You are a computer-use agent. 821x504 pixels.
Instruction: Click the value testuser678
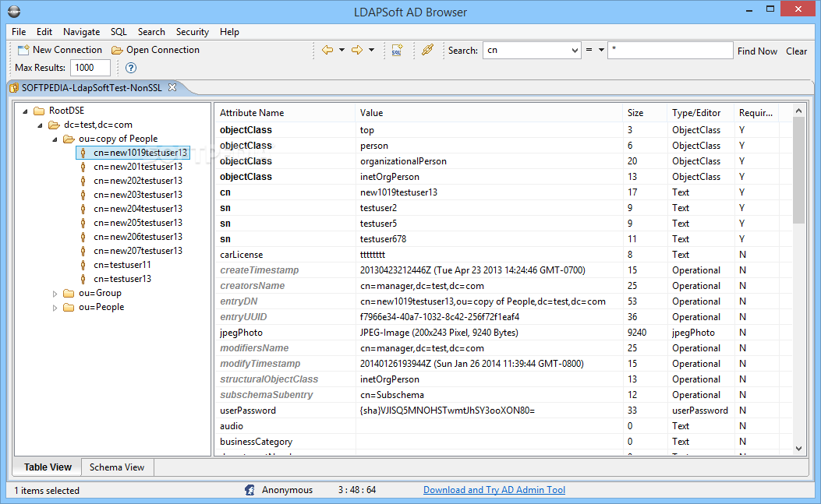pos(384,239)
